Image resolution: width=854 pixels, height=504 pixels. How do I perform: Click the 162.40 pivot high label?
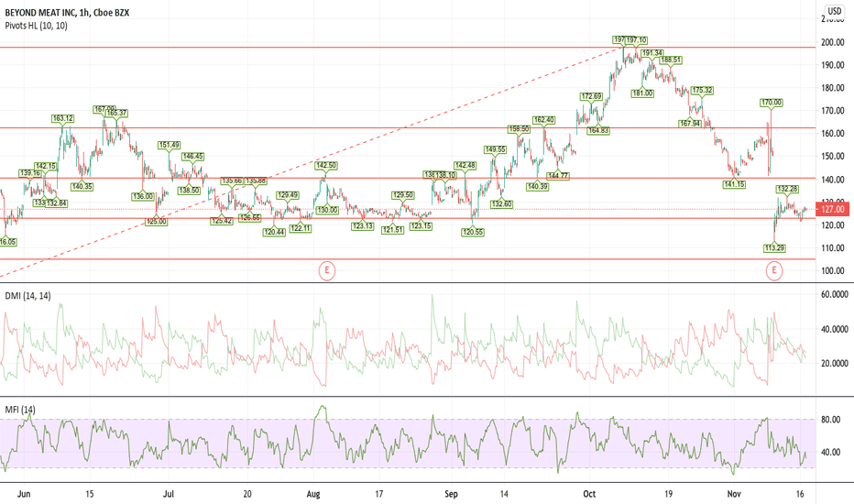(x=543, y=120)
